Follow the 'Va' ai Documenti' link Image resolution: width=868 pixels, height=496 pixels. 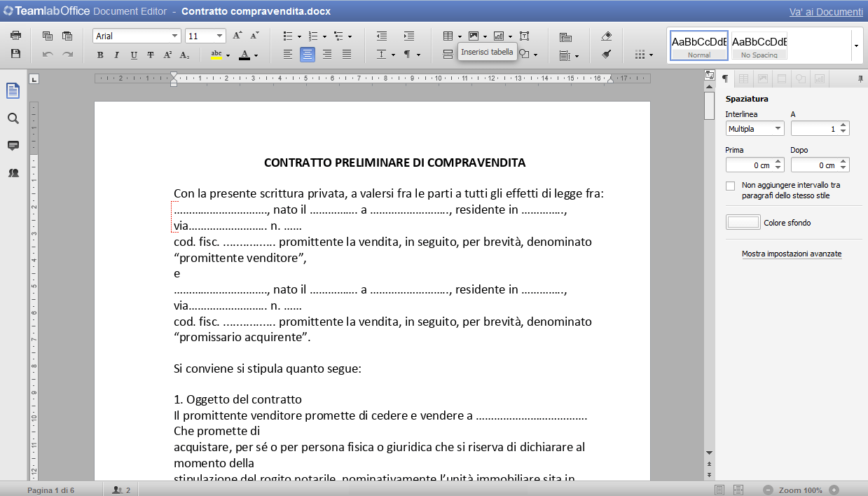coord(826,12)
